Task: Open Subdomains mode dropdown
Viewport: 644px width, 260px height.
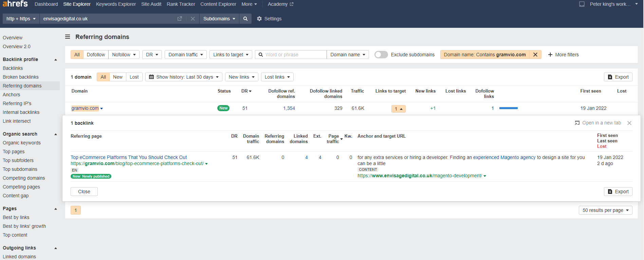Action: pyautogui.click(x=219, y=19)
